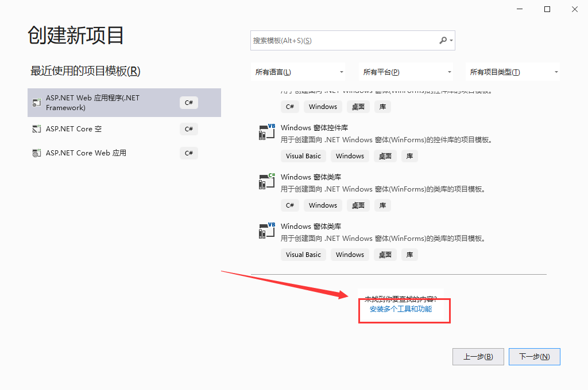Expand the search options arrow beside magnifier
Image resolution: width=588 pixels, height=390 pixels.
(x=451, y=41)
